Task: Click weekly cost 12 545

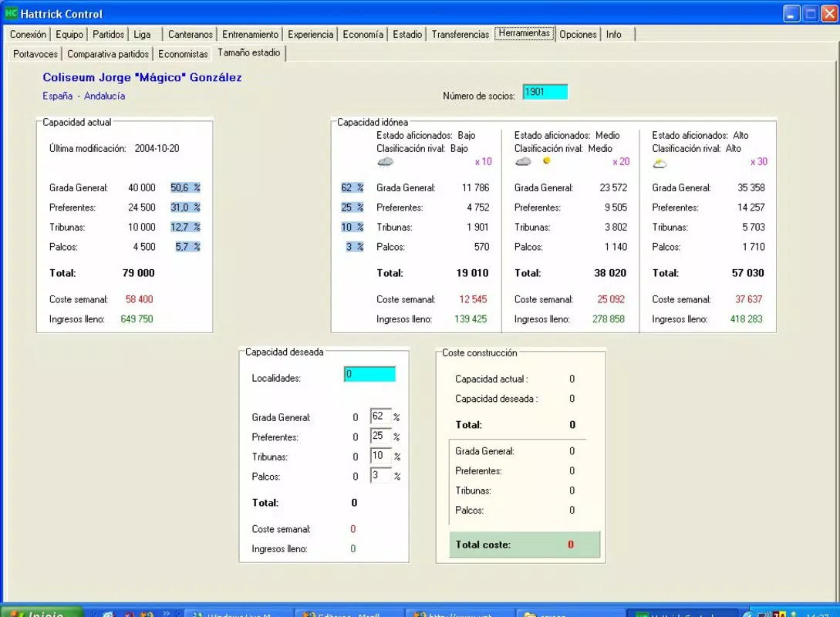Action: point(473,299)
